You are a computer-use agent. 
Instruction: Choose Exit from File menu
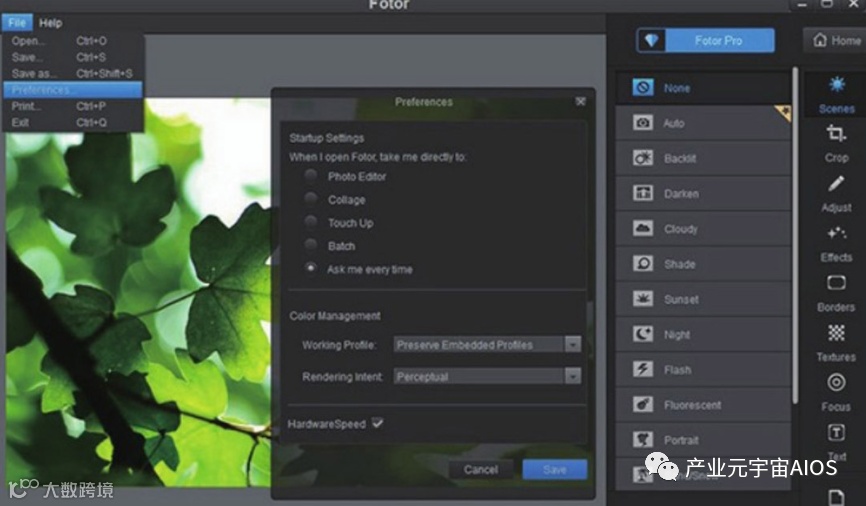coord(72,122)
